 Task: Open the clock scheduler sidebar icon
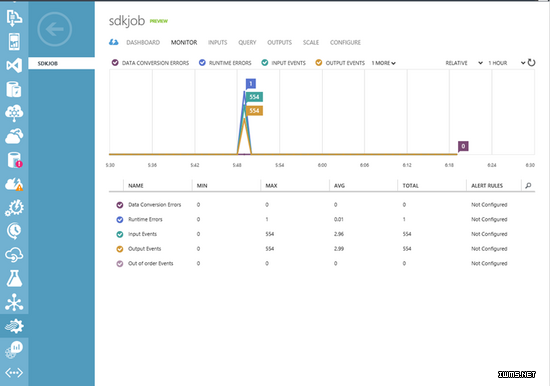tap(14, 231)
